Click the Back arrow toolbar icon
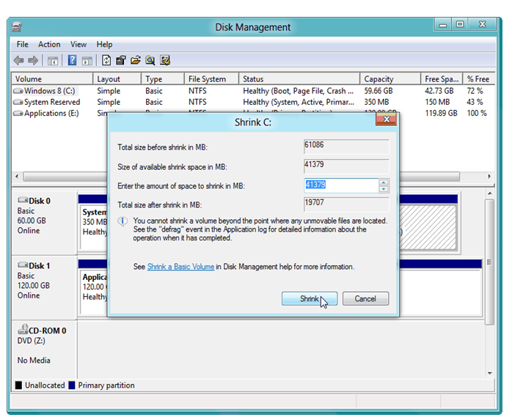Image resolution: width=512 pixels, height=420 pixels. point(18,61)
